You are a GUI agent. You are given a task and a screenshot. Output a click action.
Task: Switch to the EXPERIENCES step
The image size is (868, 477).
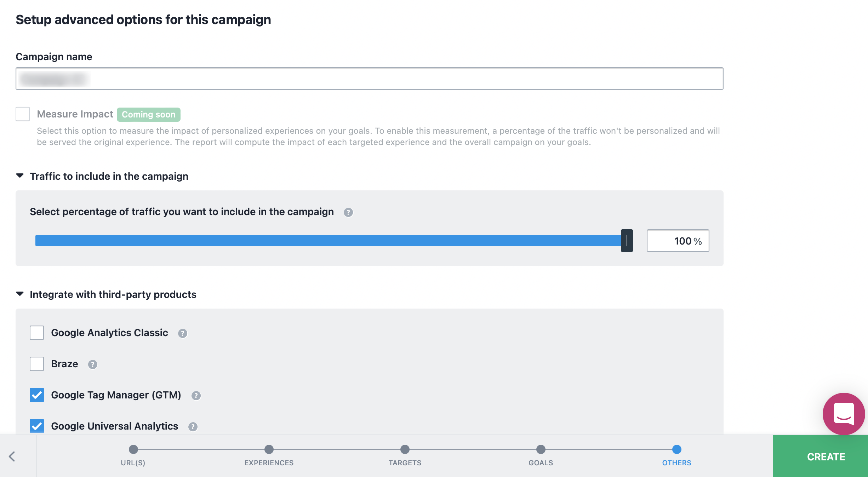(x=269, y=450)
